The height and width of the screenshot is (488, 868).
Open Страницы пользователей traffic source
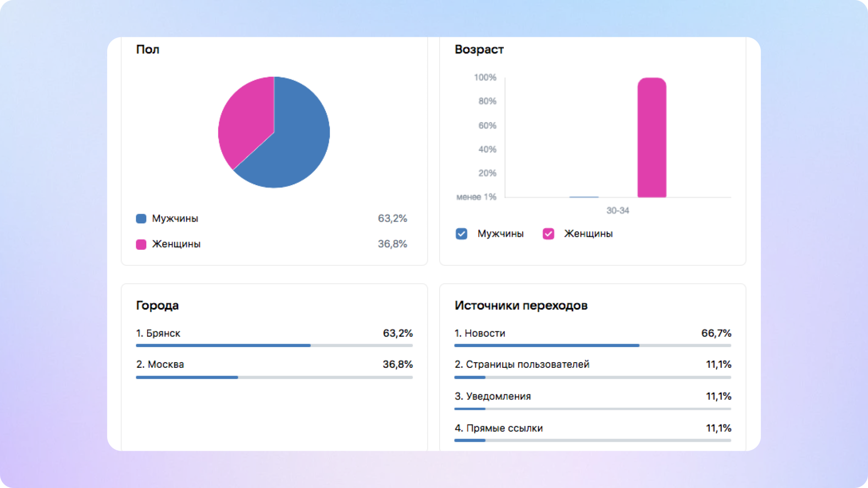coord(522,364)
